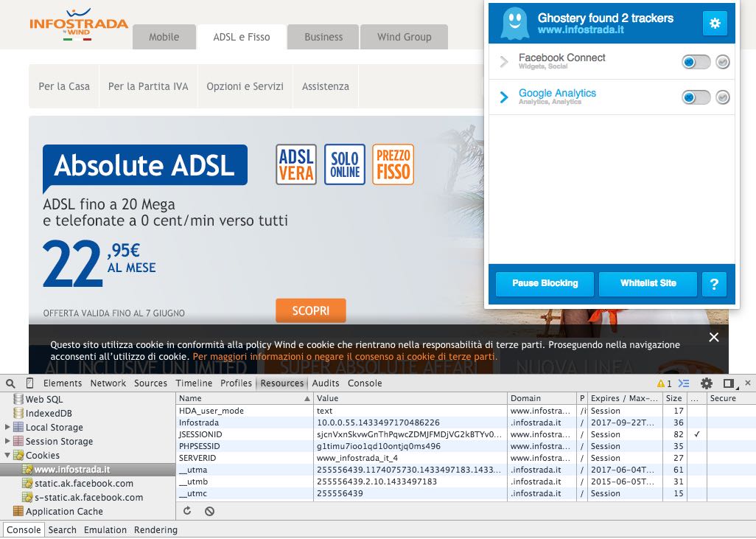Switch to the Elements panel
This screenshot has width=756, height=539.
[x=63, y=383]
